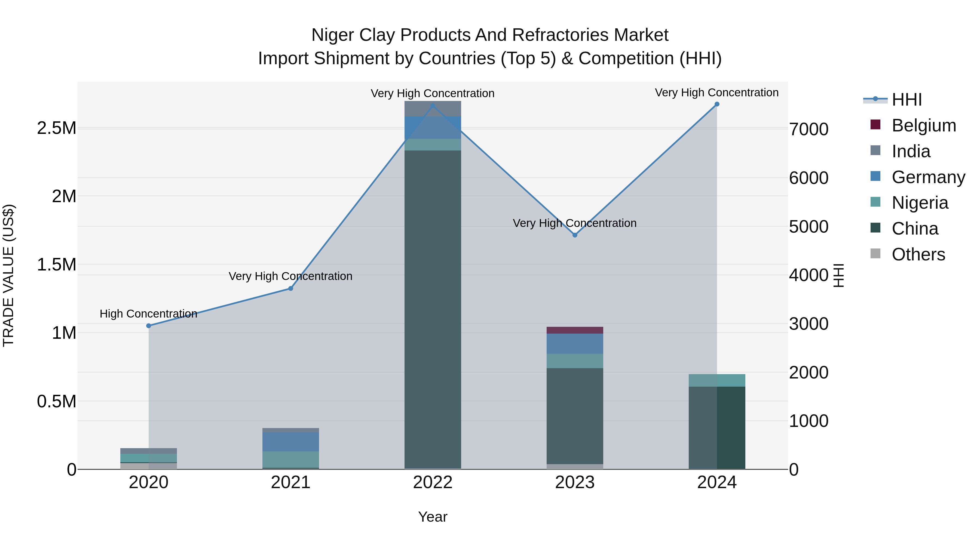The image size is (980, 551).
Task: Click the 2022 x-axis tick label
Action: tap(433, 482)
